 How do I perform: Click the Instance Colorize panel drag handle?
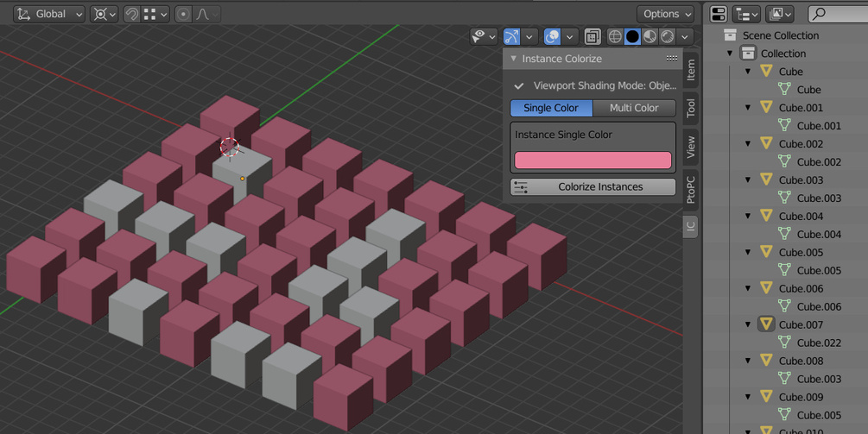pyautogui.click(x=671, y=58)
